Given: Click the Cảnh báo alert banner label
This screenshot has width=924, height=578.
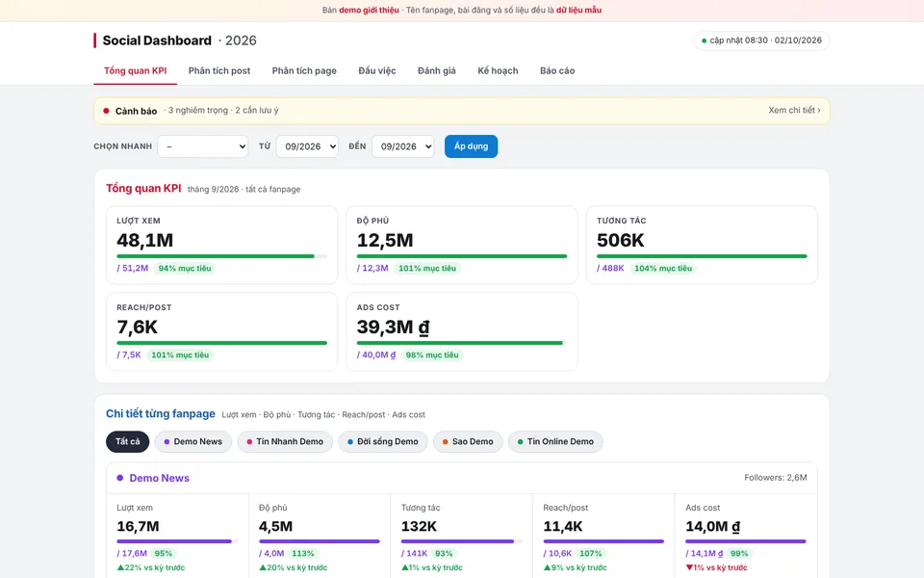Looking at the screenshot, I should click(136, 111).
